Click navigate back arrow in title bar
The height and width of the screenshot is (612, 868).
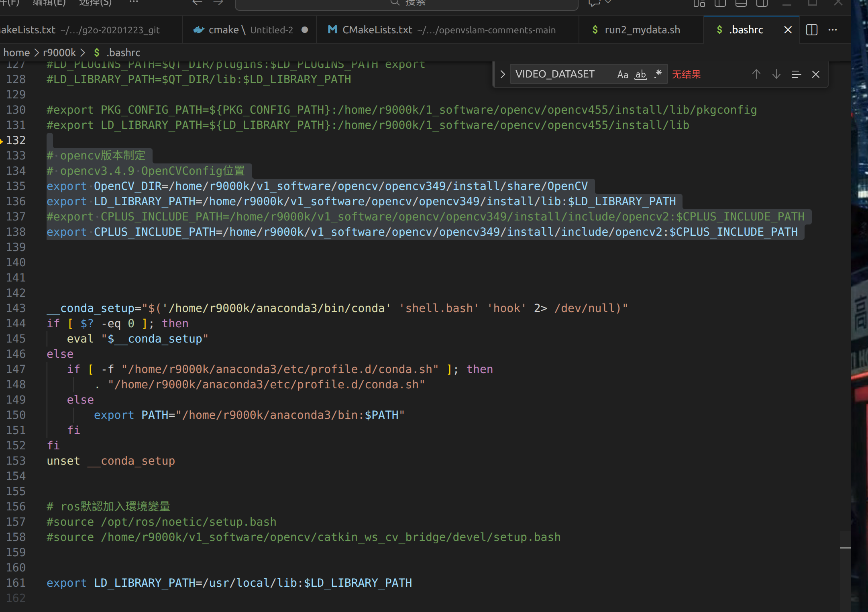pyautogui.click(x=197, y=3)
